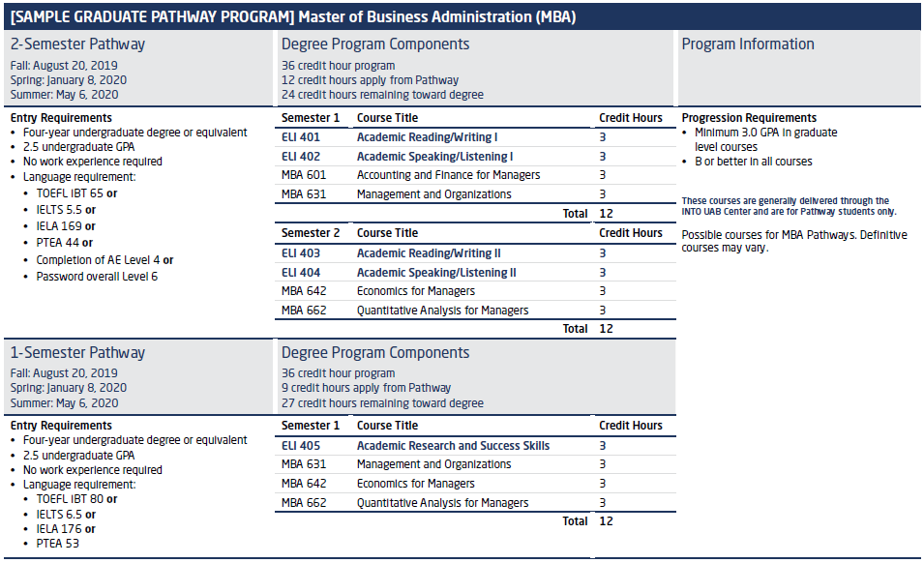Click 'Password overall Level 6' item
Image resolution: width=924 pixels, height=563 pixels.
coord(97,277)
